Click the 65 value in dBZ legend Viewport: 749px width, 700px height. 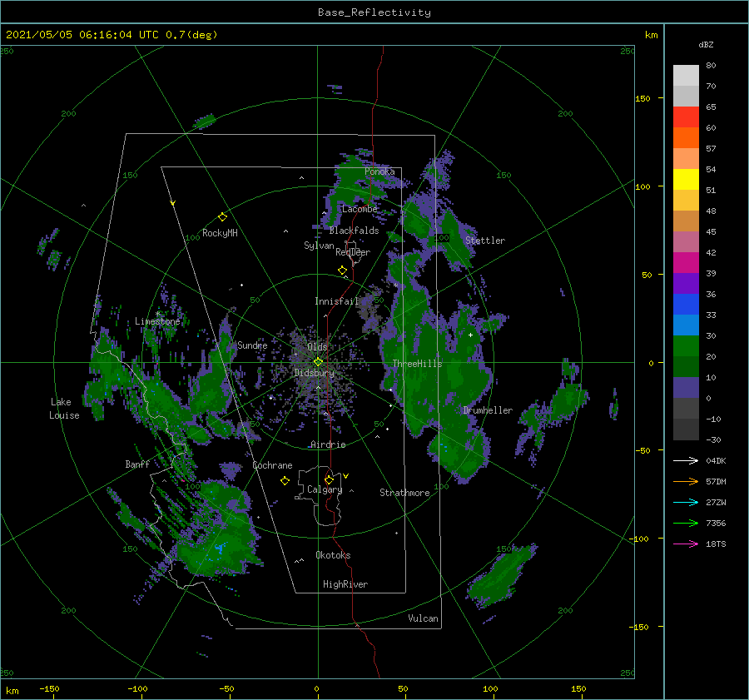pos(711,107)
